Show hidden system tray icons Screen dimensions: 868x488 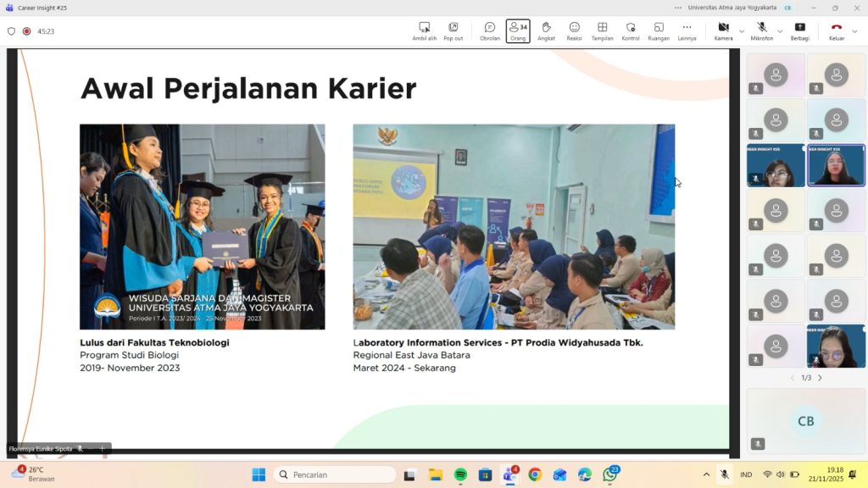click(706, 474)
